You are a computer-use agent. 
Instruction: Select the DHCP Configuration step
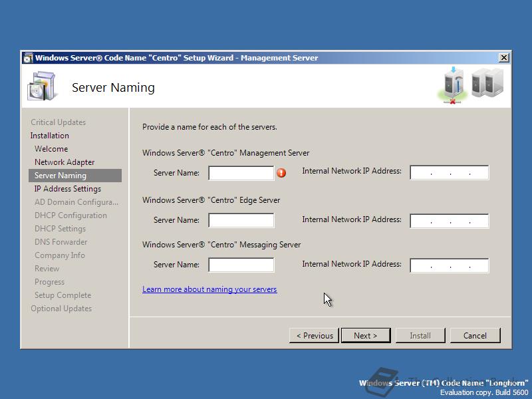70,215
